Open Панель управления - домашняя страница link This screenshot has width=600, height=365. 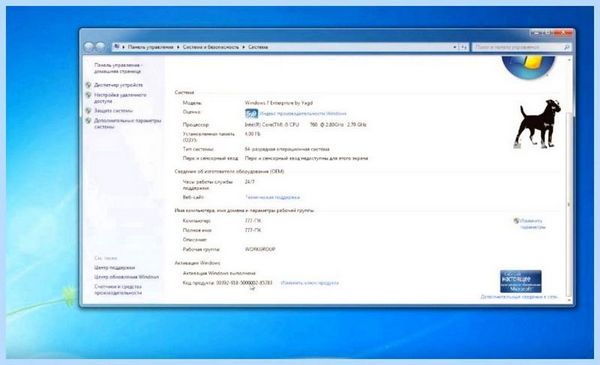pos(118,68)
